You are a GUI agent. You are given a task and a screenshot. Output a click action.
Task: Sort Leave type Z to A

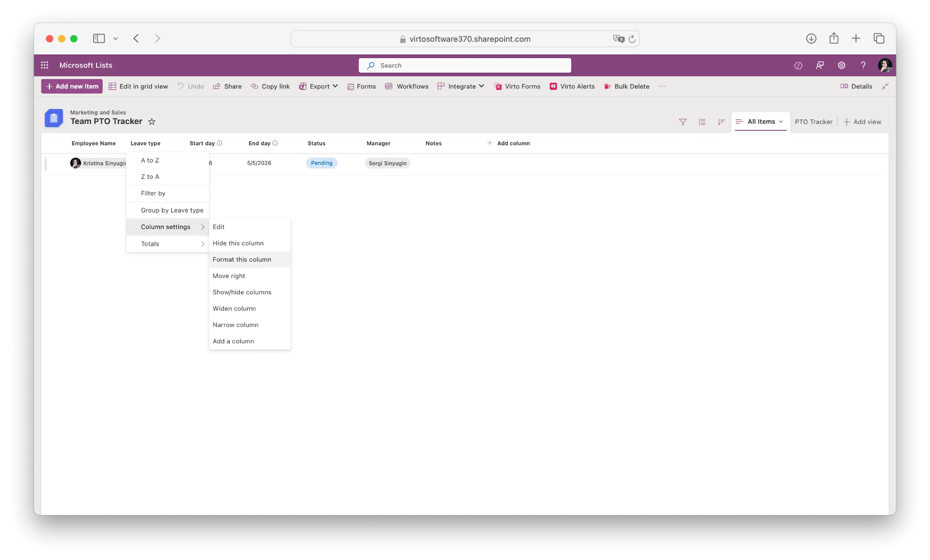(x=168, y=177)
